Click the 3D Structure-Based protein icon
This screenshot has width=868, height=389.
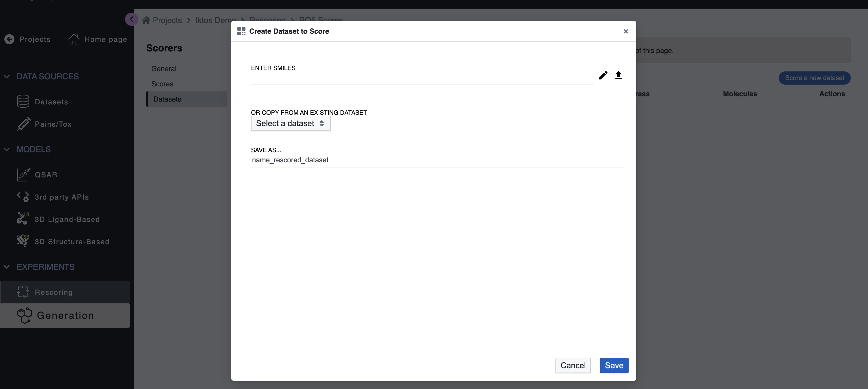pos(23,241)
